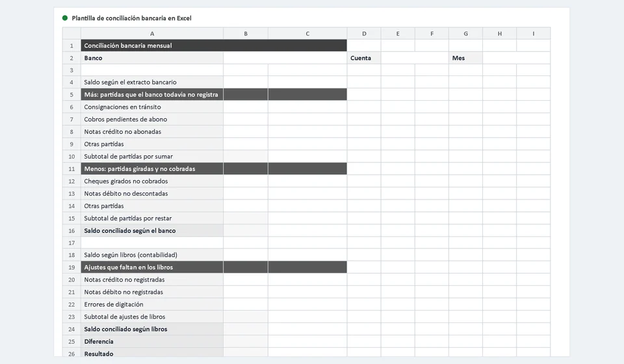Select column G header
624x364 pixels.
465,33
